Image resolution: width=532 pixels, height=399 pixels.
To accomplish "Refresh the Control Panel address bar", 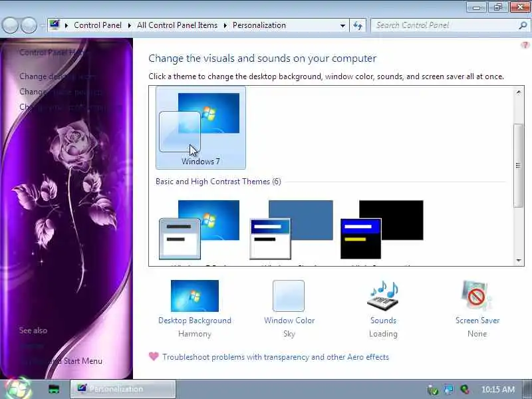I will pos(358,25).
